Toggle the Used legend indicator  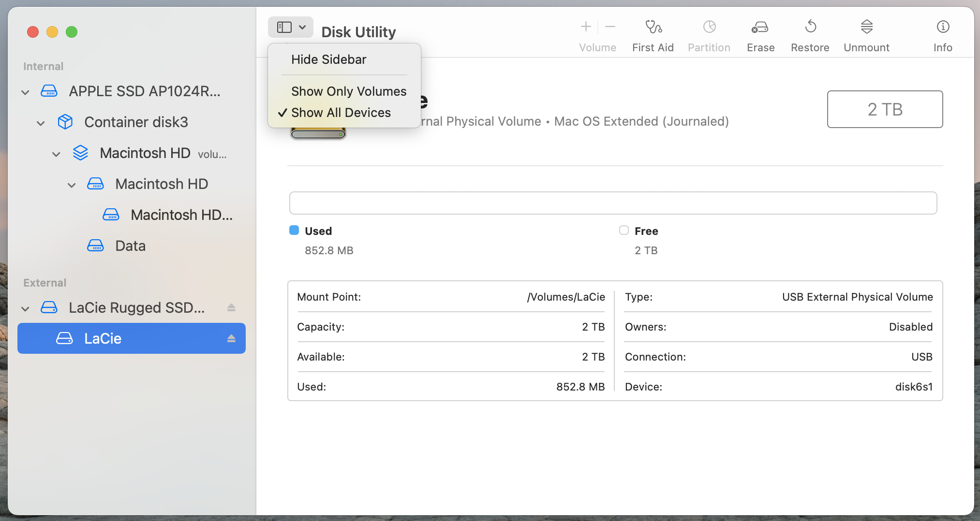tap(294, 231)
